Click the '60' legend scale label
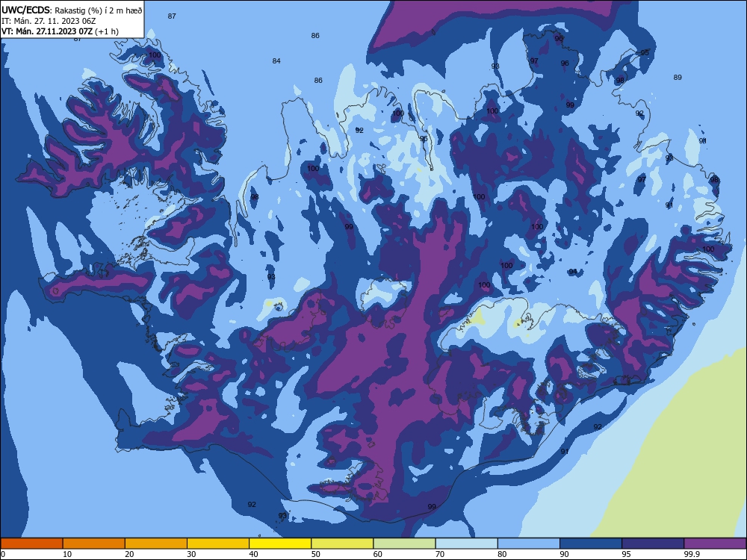Viewport: 747px width, 560px height. (x=378, y=554)
